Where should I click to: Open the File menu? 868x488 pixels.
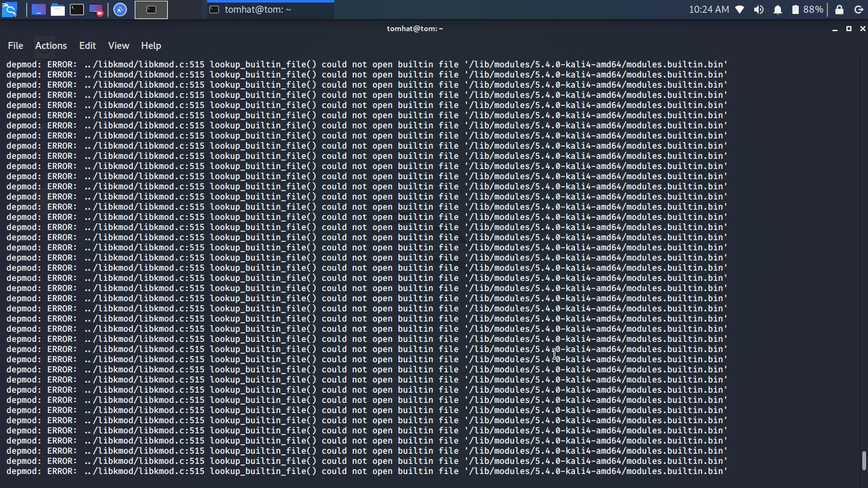coord(15,46)
